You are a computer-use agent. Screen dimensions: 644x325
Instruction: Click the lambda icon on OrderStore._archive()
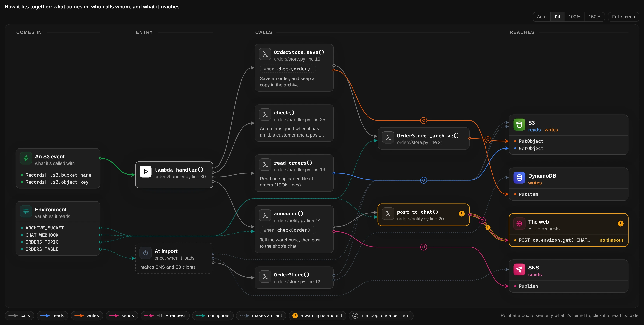388,137
